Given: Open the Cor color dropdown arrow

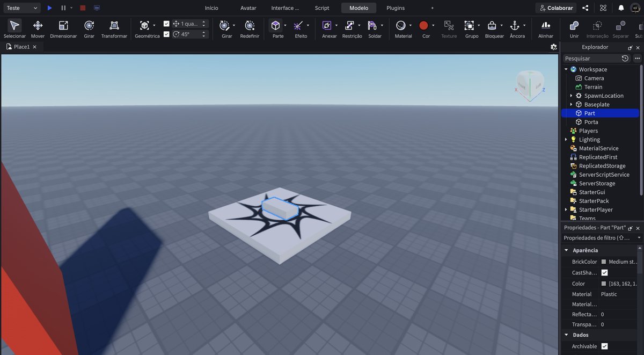Looking at the screenshot, I should pos(434,25).
